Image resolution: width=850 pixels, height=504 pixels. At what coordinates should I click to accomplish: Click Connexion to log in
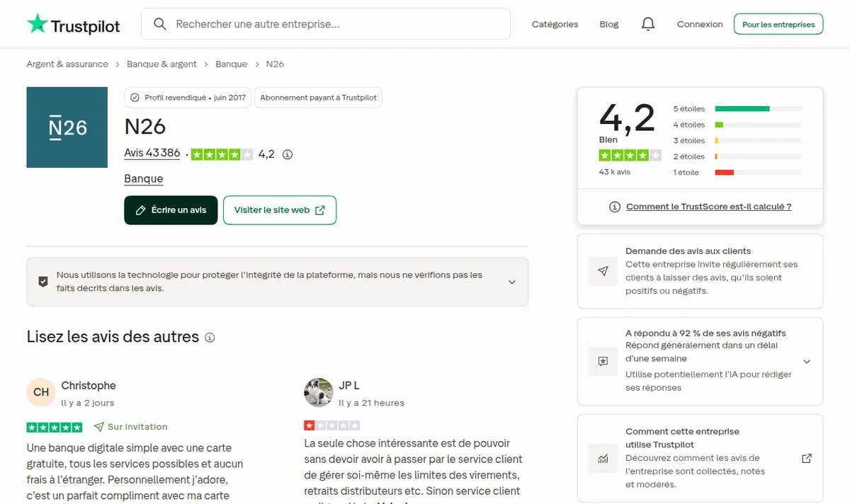[700, 24]
